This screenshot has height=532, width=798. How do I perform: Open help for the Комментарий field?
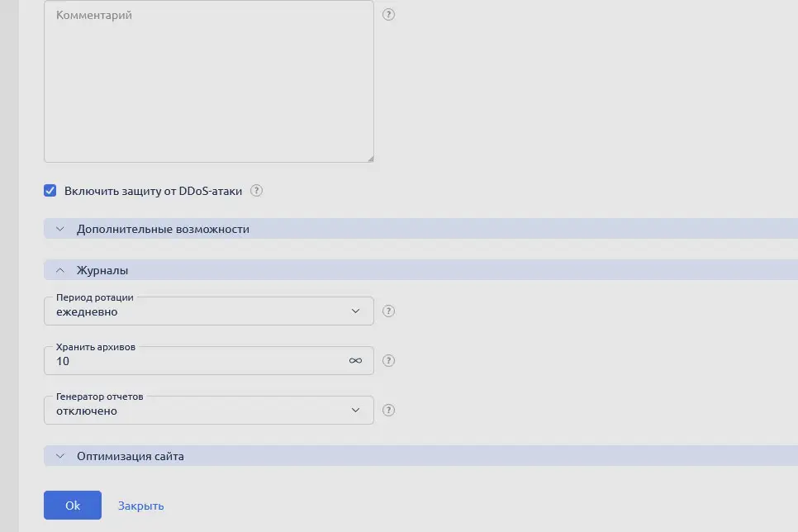(x=388, y=14)
